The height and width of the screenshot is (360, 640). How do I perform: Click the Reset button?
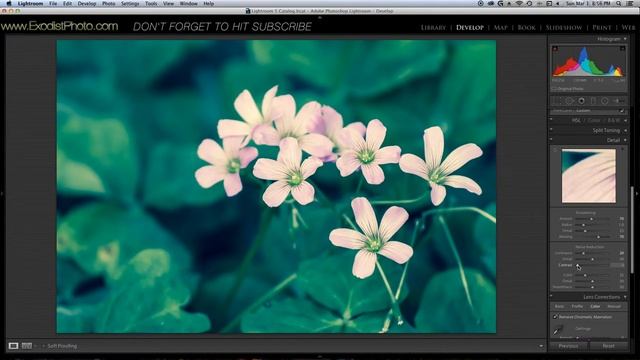(608, 346)
